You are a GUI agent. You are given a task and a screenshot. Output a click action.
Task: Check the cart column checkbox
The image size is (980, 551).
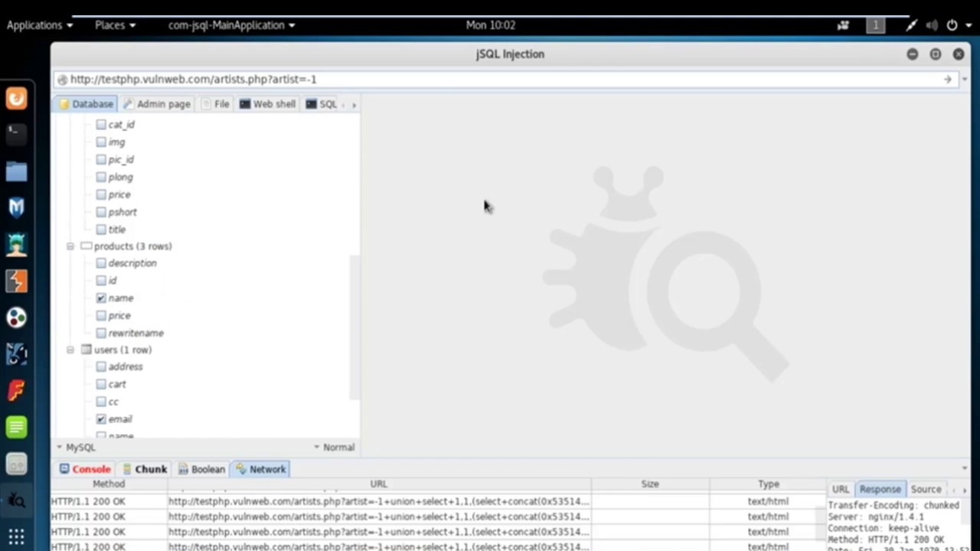click(x=101, y=384)
